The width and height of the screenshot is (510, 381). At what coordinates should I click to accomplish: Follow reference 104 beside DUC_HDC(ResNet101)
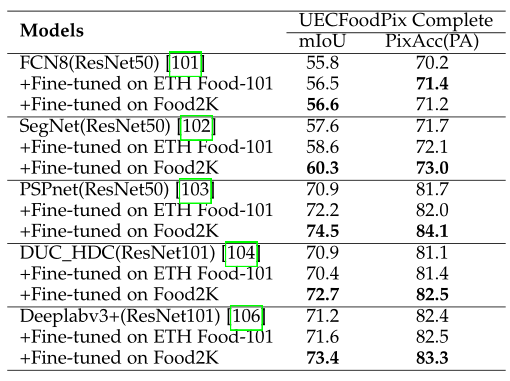click(241, 254)
